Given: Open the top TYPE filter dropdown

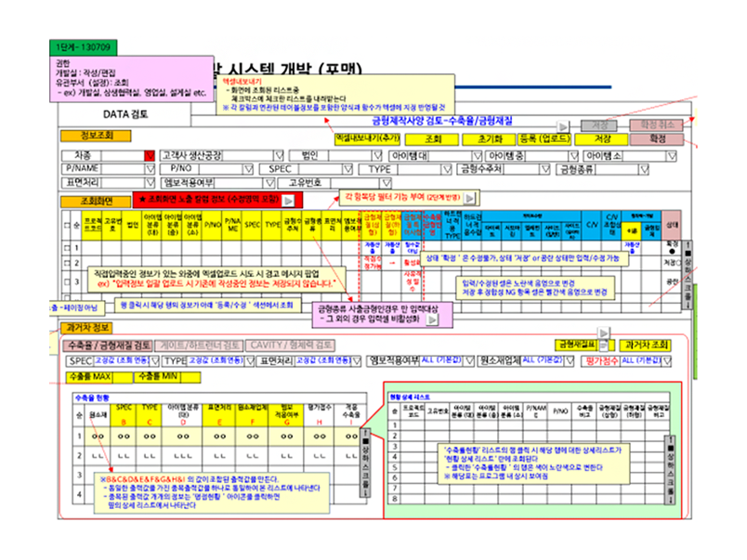Looking at the screenshot, I should pyautogui.click(x=446, y=169).
